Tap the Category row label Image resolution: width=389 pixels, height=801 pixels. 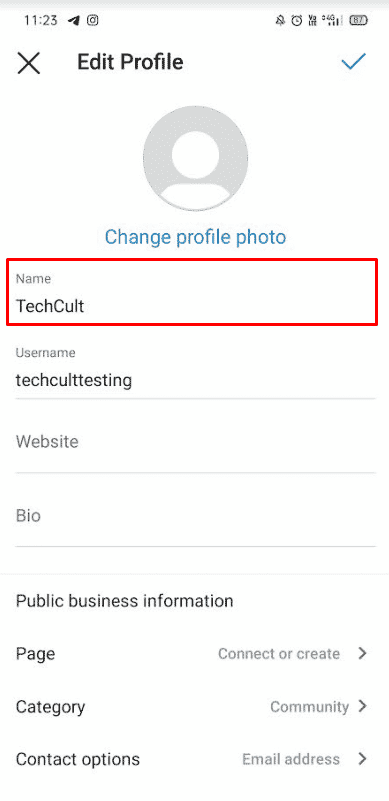tap(51, 708)
